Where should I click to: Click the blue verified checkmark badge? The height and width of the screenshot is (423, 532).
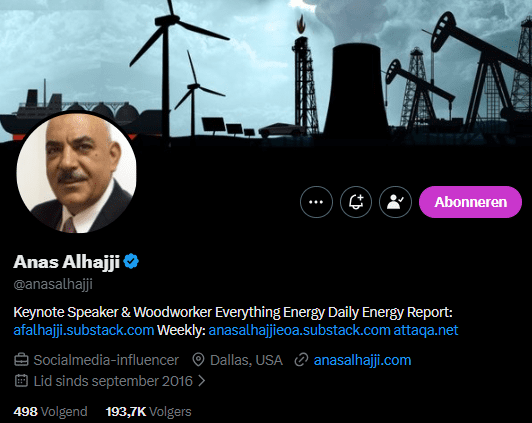131,261
